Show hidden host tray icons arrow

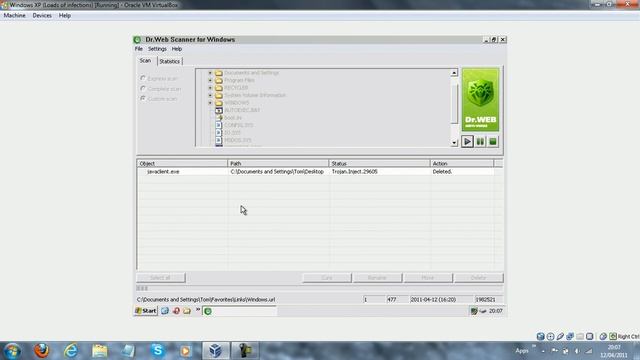(543, 351)
